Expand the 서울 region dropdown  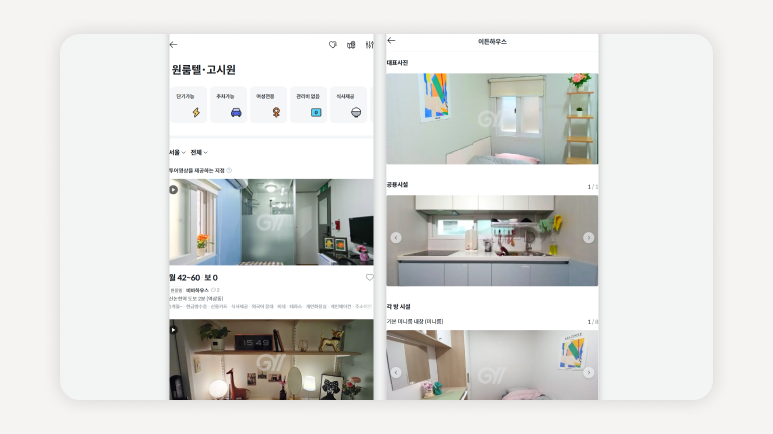coord(177,152)
